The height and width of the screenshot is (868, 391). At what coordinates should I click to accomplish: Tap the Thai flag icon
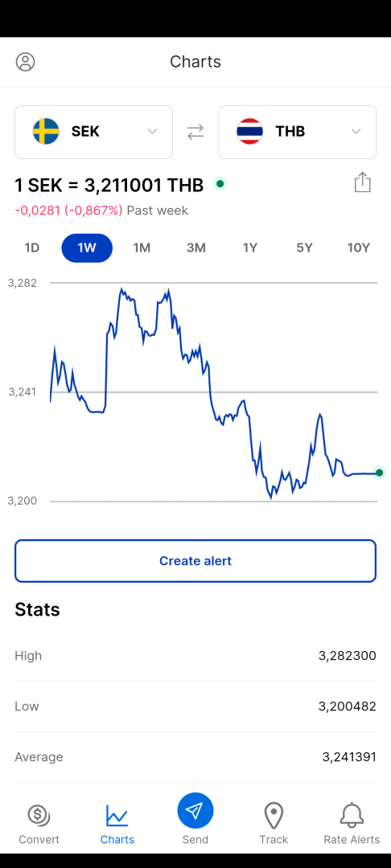[249, 131]
